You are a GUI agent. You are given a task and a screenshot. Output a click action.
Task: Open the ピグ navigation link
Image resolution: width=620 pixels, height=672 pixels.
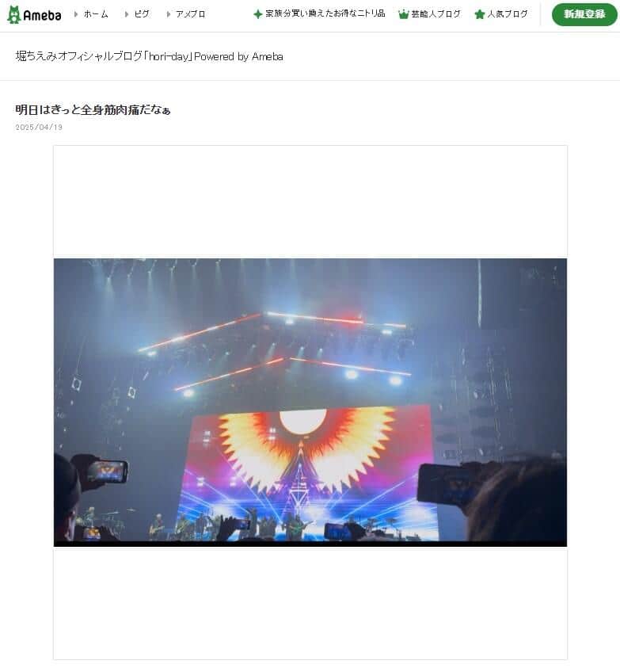(x=141, y=14)
